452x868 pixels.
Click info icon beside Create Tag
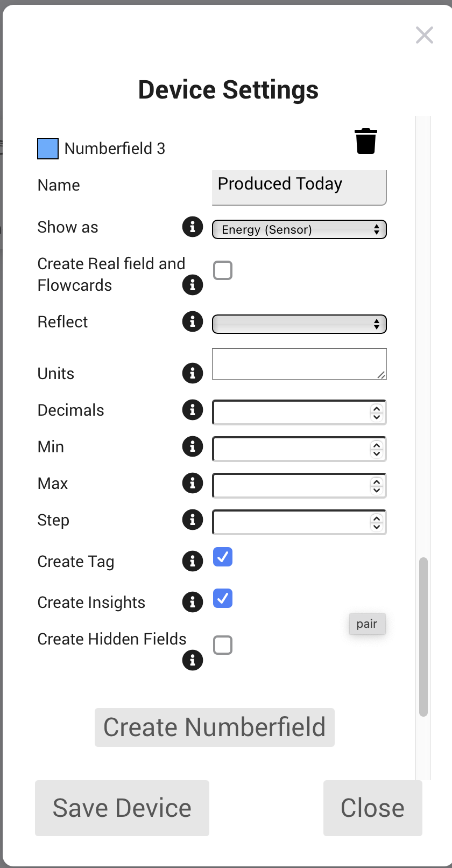pyautogui.click(x=192, y=561)
